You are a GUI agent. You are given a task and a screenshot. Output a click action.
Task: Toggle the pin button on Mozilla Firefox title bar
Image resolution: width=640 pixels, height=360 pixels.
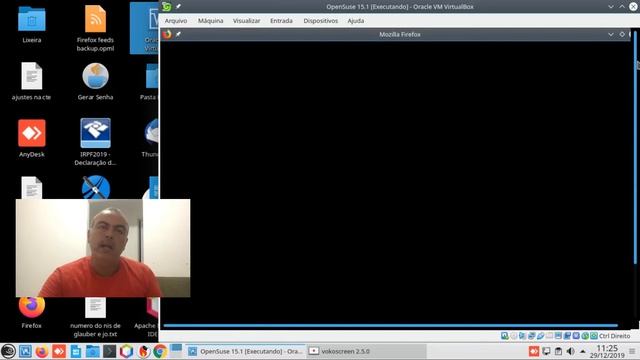(x=178, y=34)
